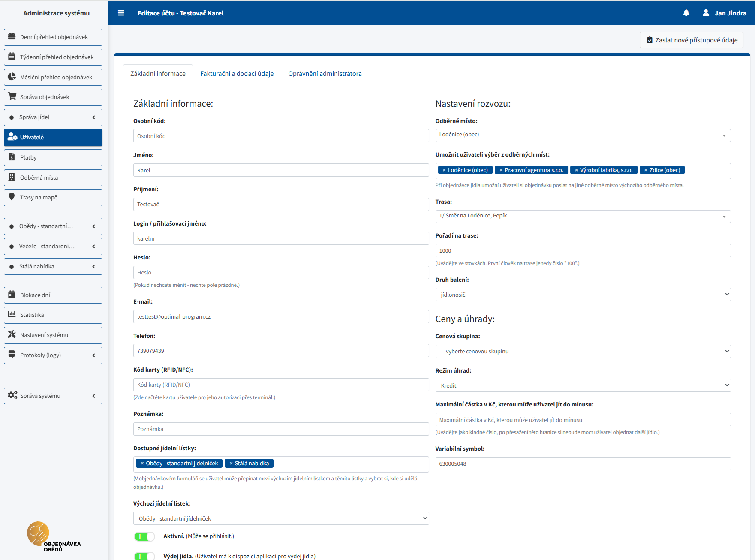Viewport: 755px width, 560px height.
Task: Expand the Cenová skupina select box
Action: [583, 351]
